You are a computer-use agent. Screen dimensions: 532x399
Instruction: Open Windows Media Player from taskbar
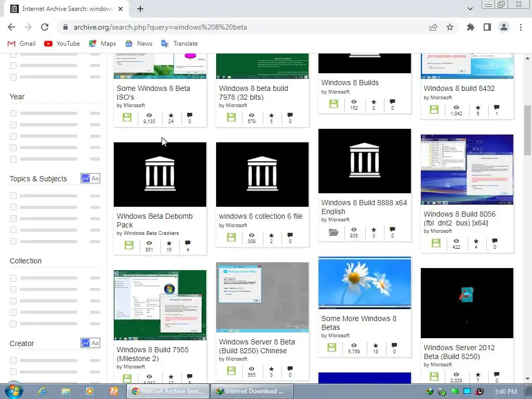pos(89,391)
